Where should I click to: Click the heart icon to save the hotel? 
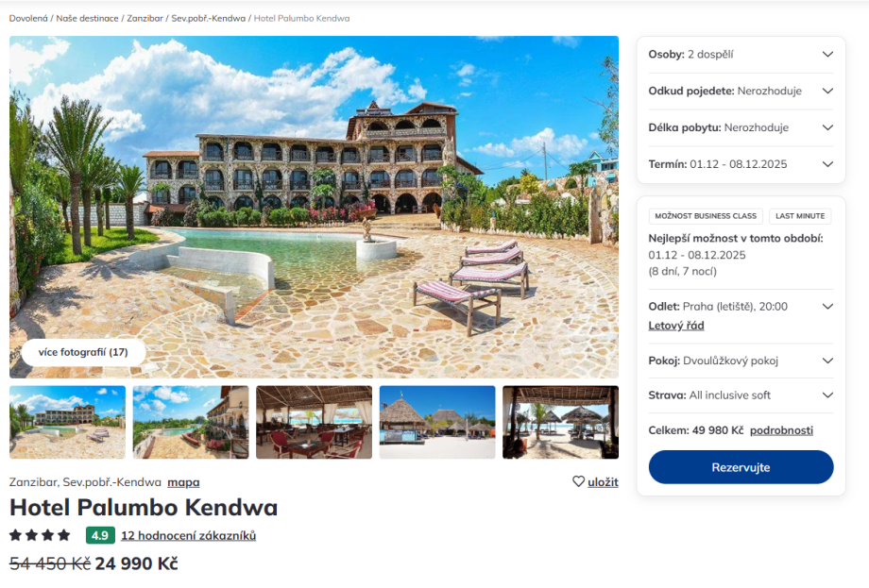[578, 481]
